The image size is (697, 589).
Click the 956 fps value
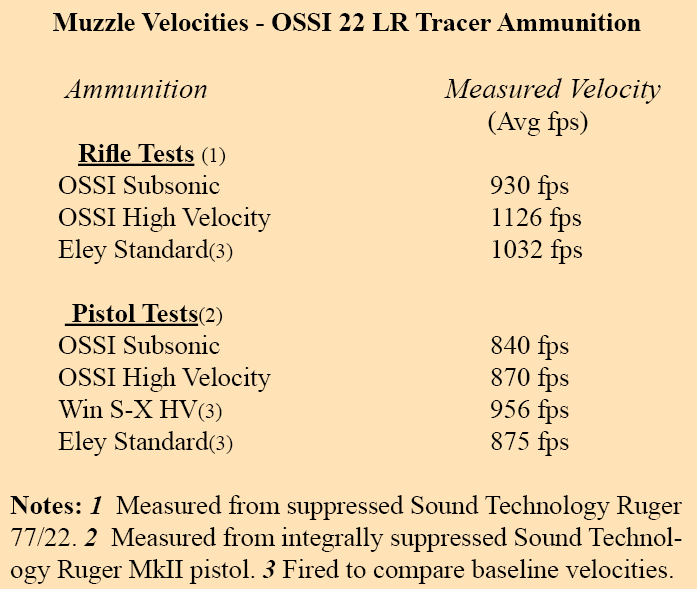[x=529, y=410]
